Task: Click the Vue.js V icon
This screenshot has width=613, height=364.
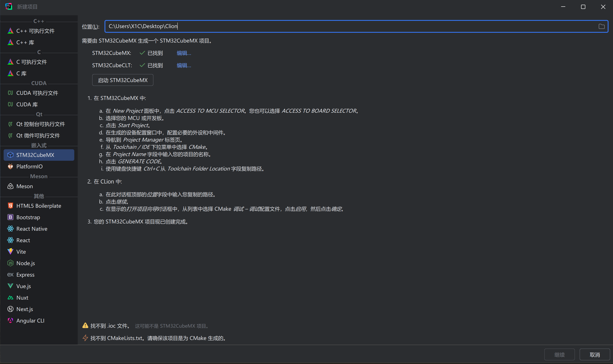Action: (x=10, y=286)
